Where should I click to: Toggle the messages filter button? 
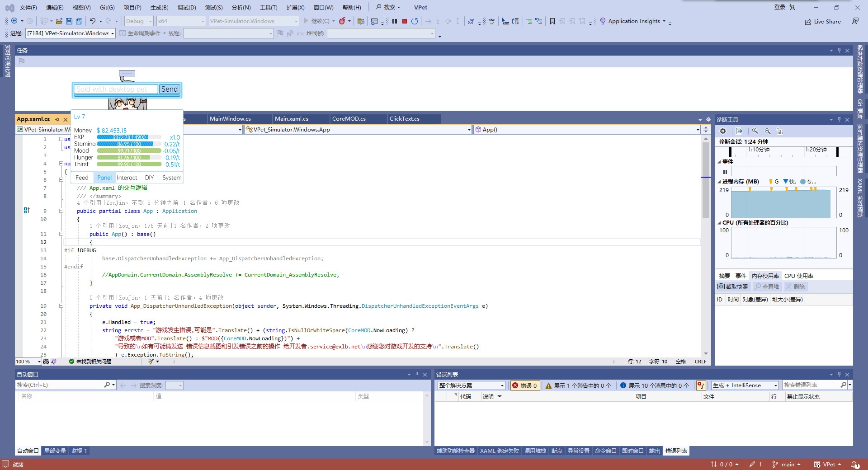pos(654,385)
